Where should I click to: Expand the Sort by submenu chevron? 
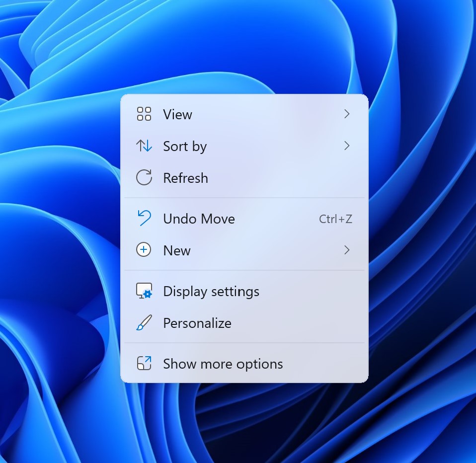[347, 146]
